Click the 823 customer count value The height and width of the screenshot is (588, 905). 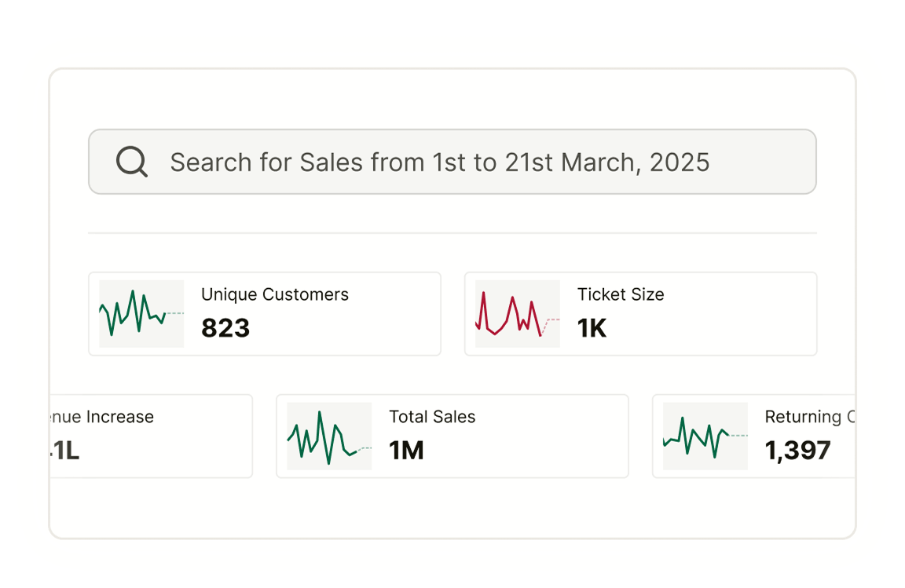click(x=225, y=328)
